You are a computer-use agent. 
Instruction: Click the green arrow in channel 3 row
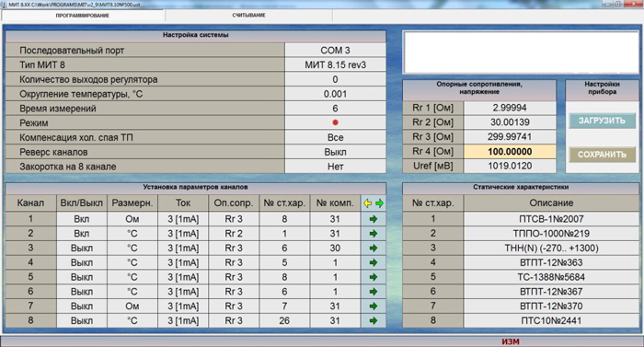374,248
